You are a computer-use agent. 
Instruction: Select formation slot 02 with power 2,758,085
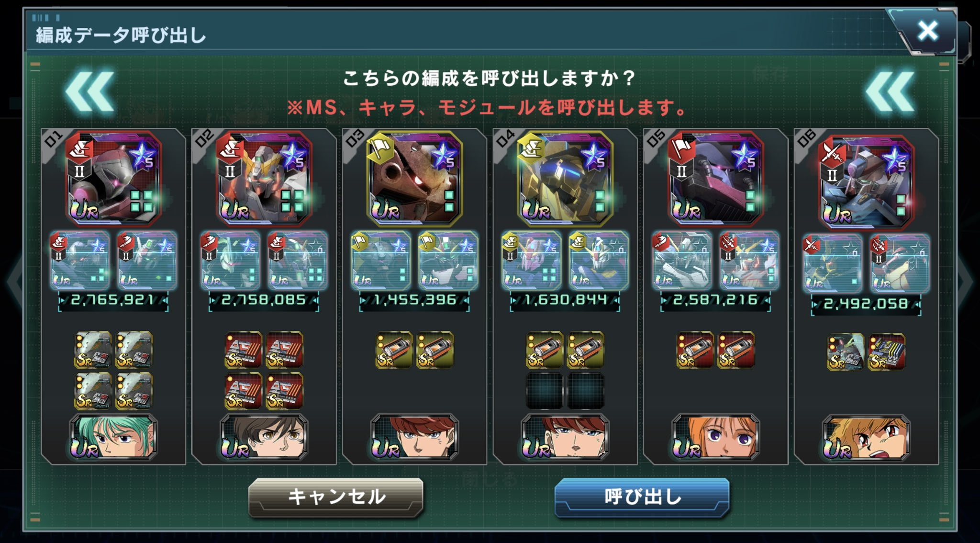tap(264, 296)
